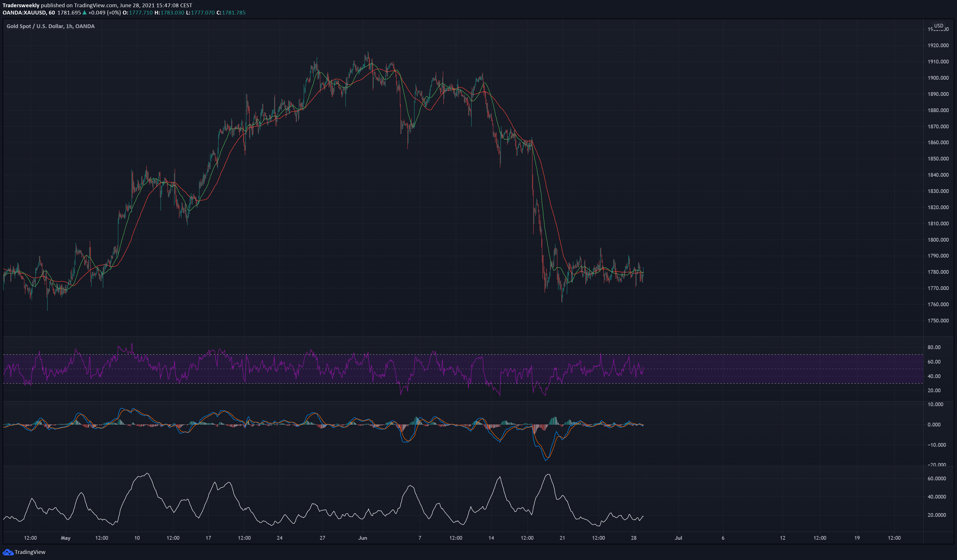Select the high value H:1783.030
This screenshot has height=560, width=957.
pos(169,12)
